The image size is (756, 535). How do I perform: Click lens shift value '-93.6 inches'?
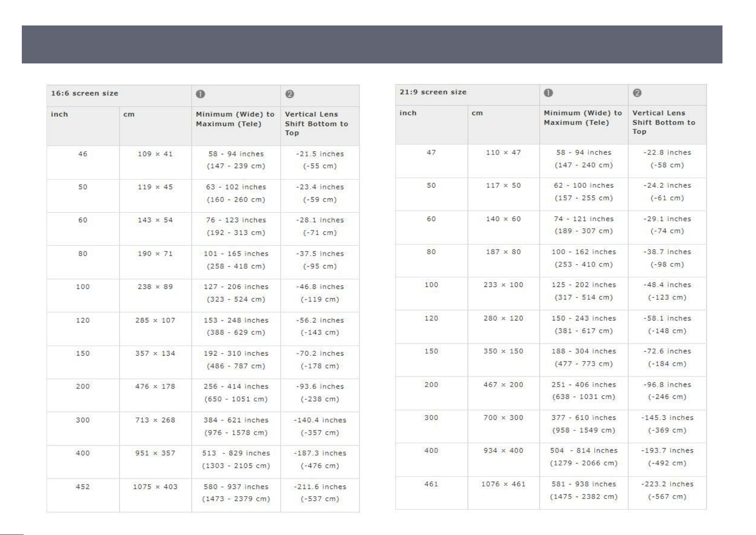320,387
